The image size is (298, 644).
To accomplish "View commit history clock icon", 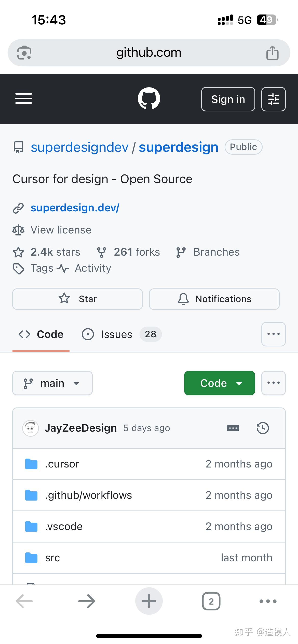I will click(263, 428).
